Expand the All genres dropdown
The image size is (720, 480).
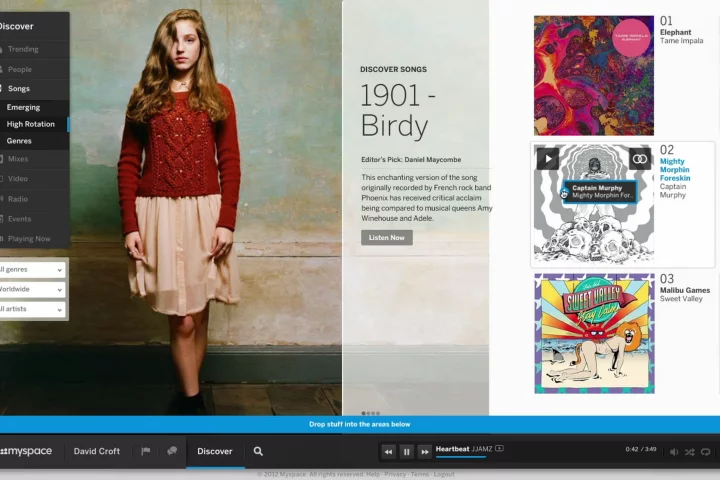pos(32,270)
